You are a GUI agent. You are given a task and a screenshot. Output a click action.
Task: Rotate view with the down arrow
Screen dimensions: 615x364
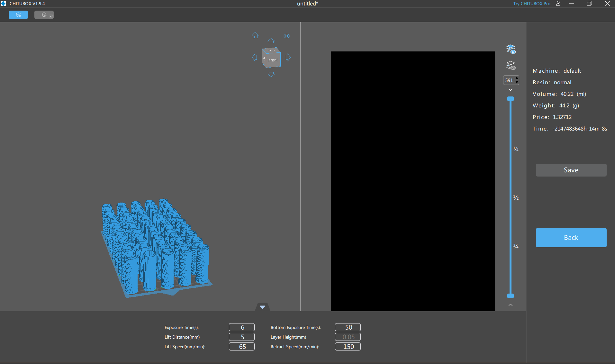point(271,74)
